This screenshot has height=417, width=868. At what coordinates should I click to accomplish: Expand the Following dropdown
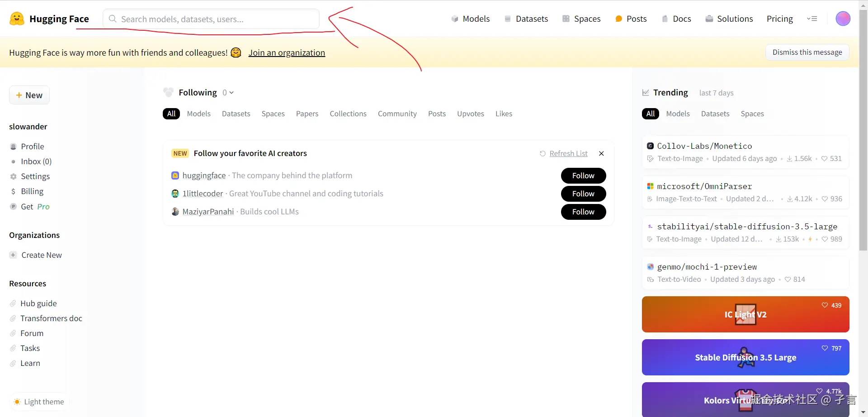[x=228, y=93]
